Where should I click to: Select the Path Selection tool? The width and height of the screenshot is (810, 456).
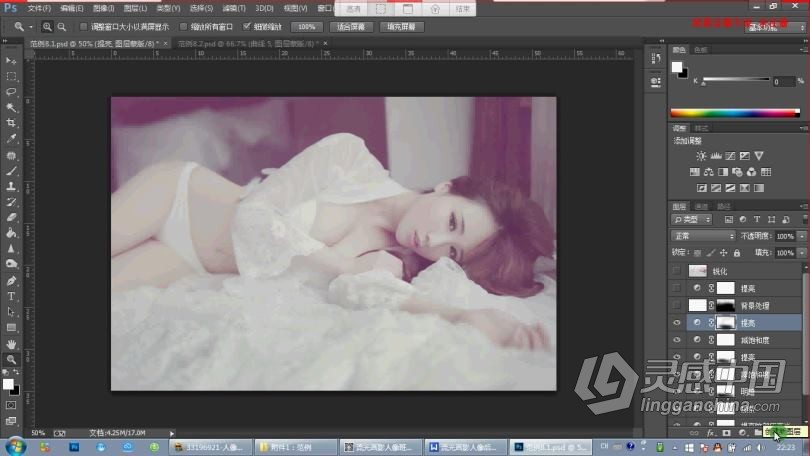[x=11, y=312]
